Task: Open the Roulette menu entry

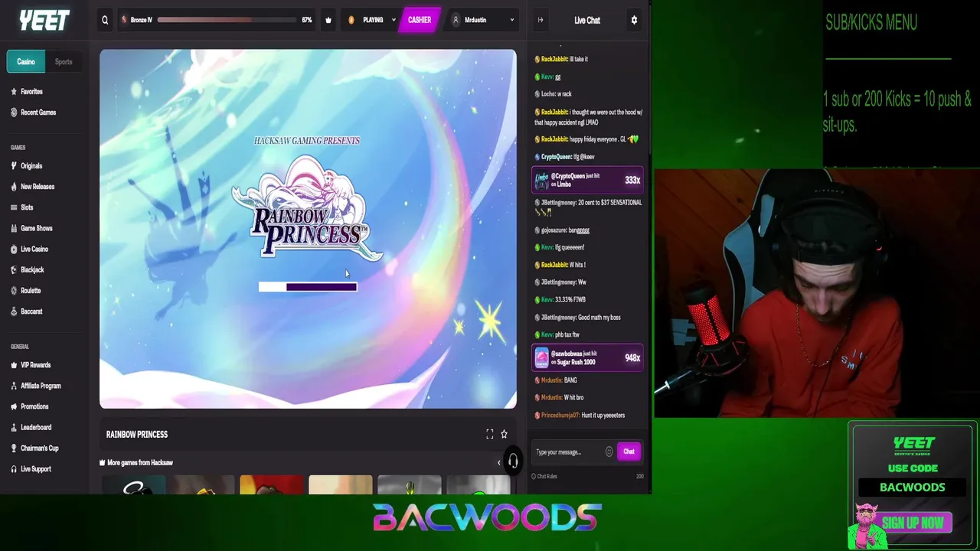Action: click(x=31, y=291)
